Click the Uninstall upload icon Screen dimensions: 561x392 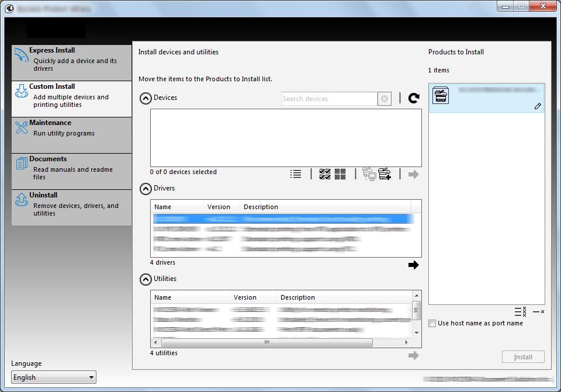click(22, 200)
